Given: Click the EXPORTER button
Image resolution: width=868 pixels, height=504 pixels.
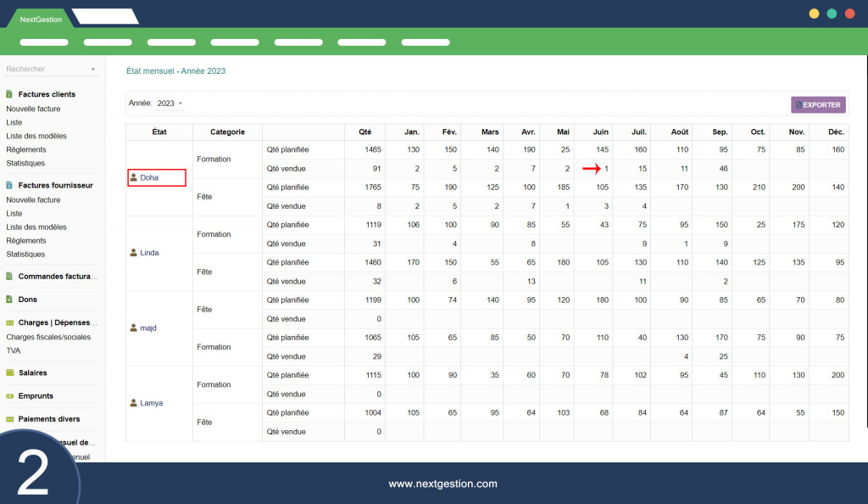Looking at the screenshot, I should coord(818,105).
